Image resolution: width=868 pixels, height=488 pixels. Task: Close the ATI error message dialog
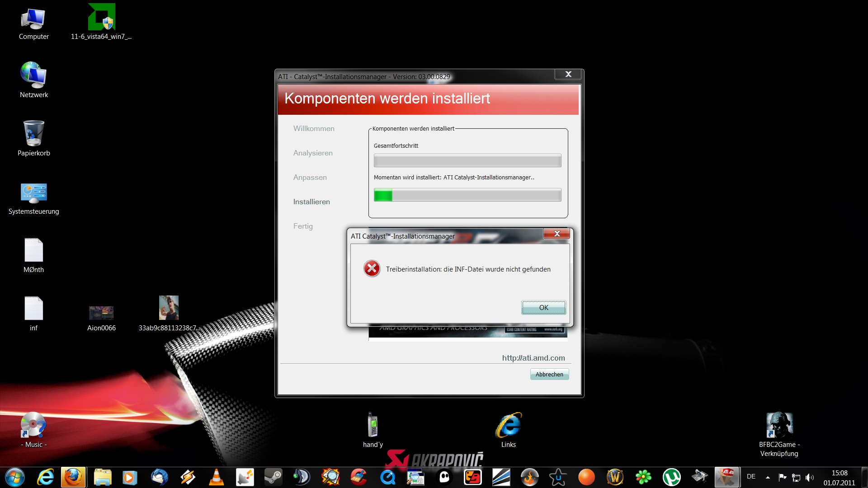click(x=557, y=234)
